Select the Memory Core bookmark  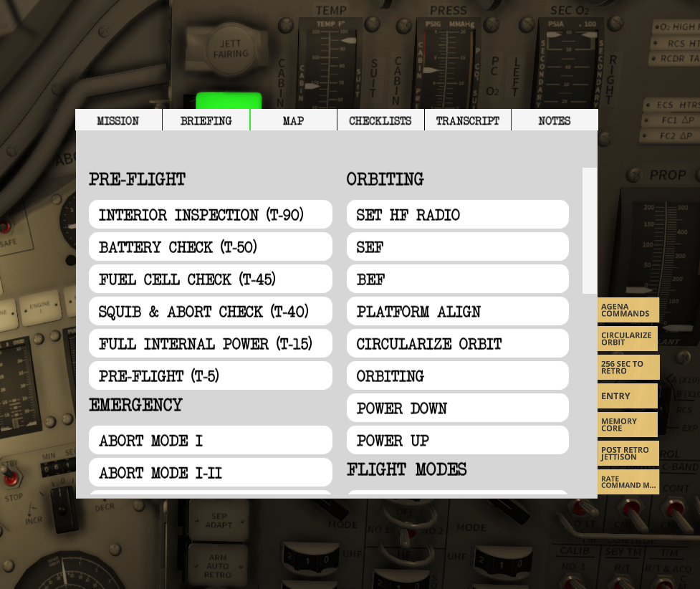[x=628, y=424]
